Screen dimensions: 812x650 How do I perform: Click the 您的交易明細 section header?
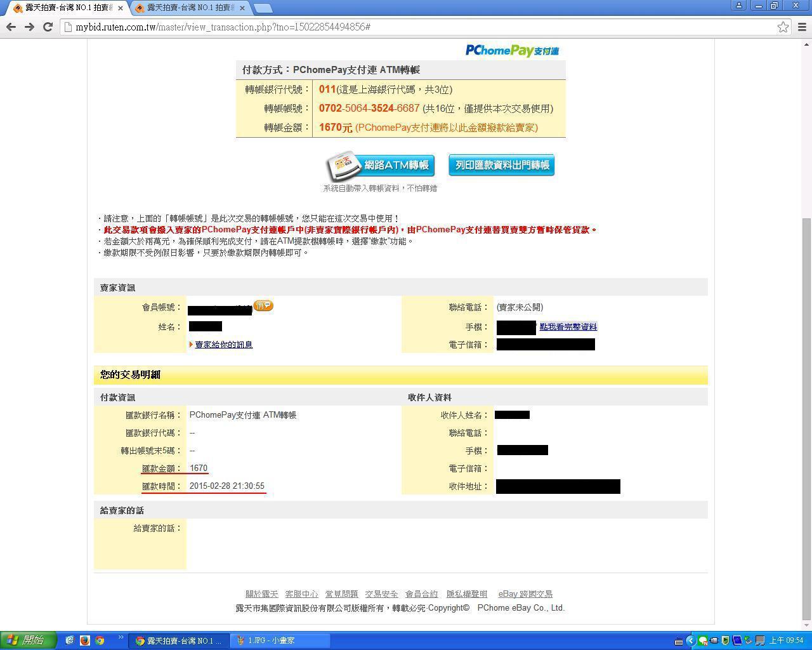(400, 375)
